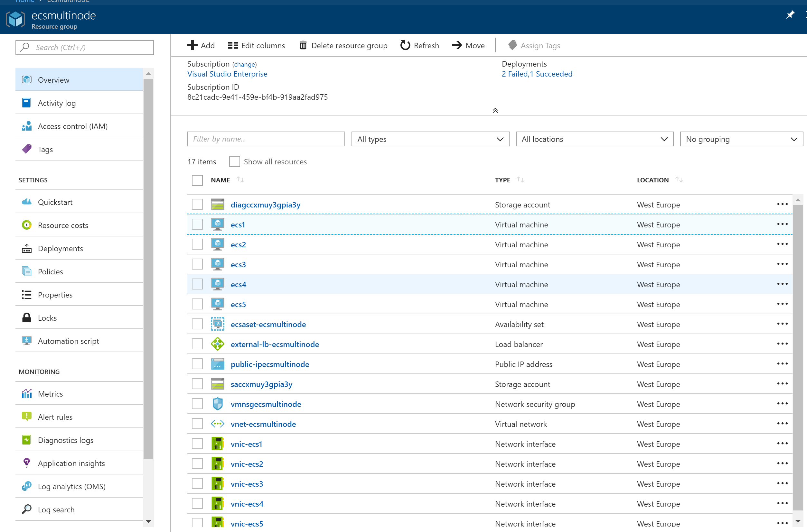Click the Add plus icon
Image resolution: width=807 pixels, height=532 pixels.
[192, 45]
